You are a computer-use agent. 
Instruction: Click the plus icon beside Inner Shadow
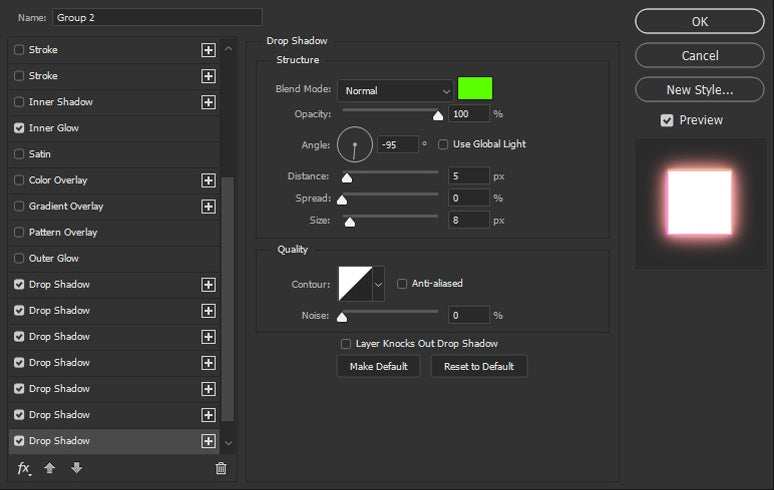tap(208, 102)
